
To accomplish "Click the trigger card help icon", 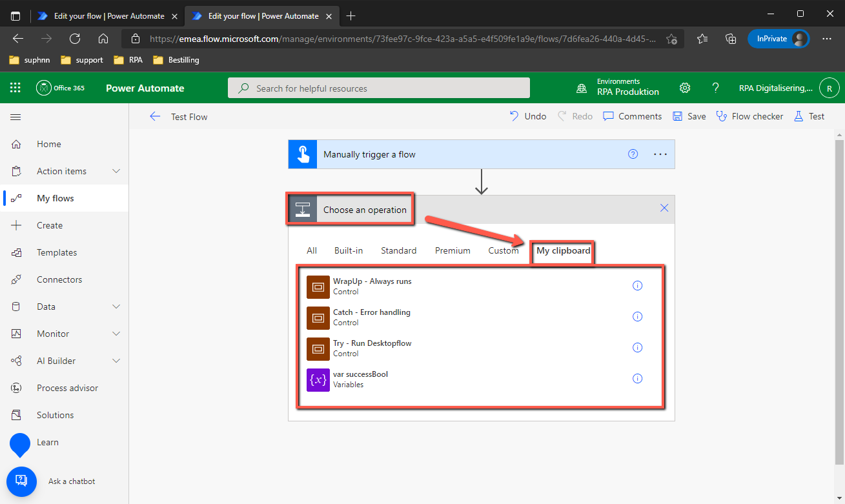I will pos(633,154).
